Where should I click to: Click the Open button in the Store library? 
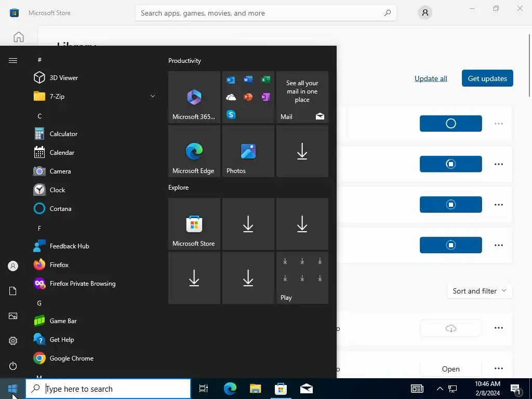point(450,369)
